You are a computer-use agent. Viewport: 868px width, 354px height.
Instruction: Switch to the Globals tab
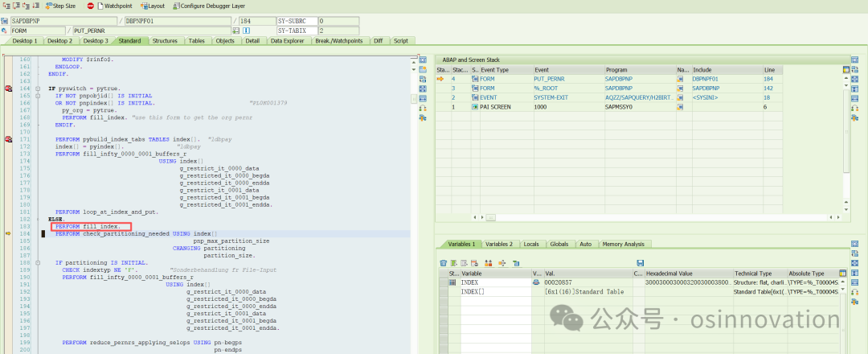(559, 244)
